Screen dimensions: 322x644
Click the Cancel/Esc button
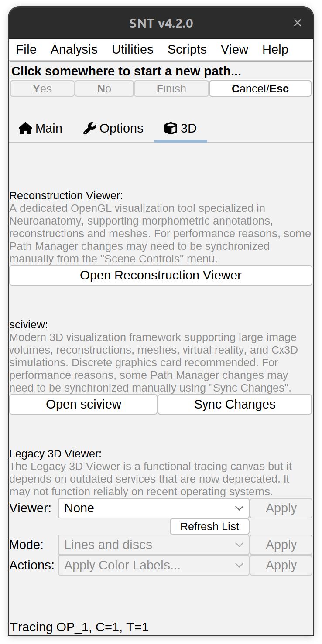coord(260,89)
